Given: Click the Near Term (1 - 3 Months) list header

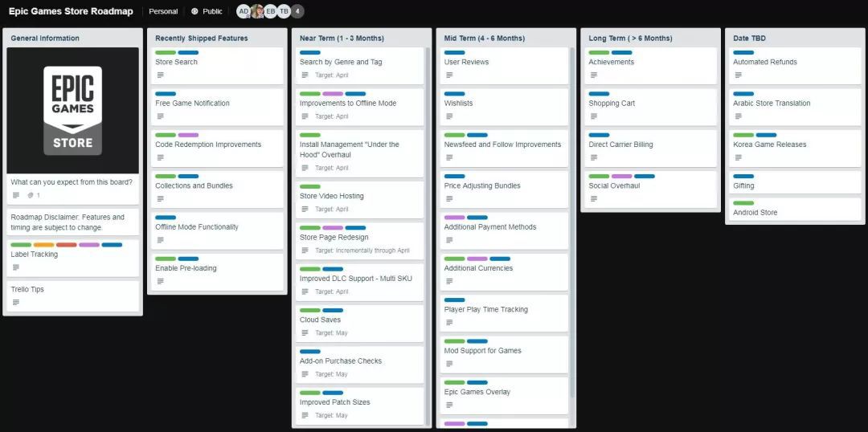Looking at the screenshot, I should (x=342, y=39).
